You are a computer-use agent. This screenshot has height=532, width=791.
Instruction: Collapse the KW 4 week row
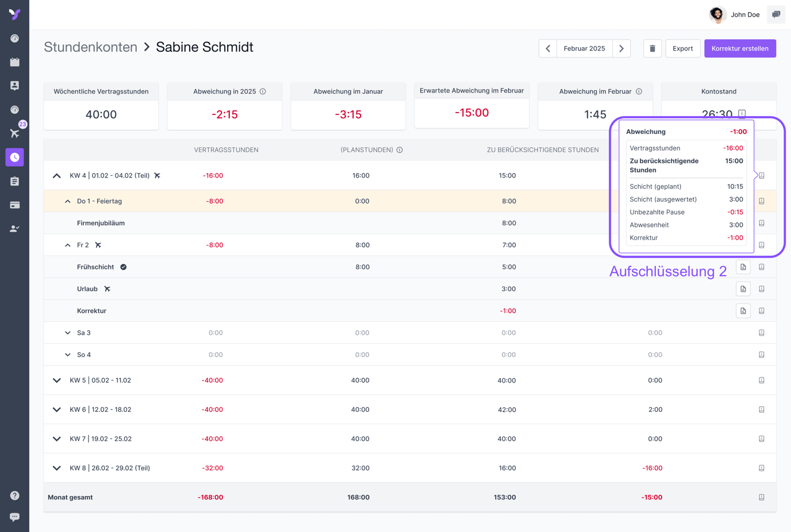57,176
